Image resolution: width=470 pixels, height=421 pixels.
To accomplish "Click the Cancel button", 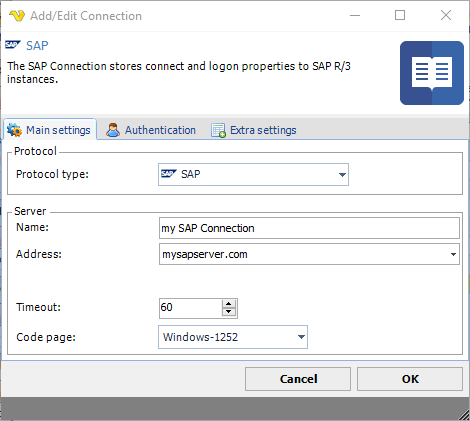I will [298, 379].
